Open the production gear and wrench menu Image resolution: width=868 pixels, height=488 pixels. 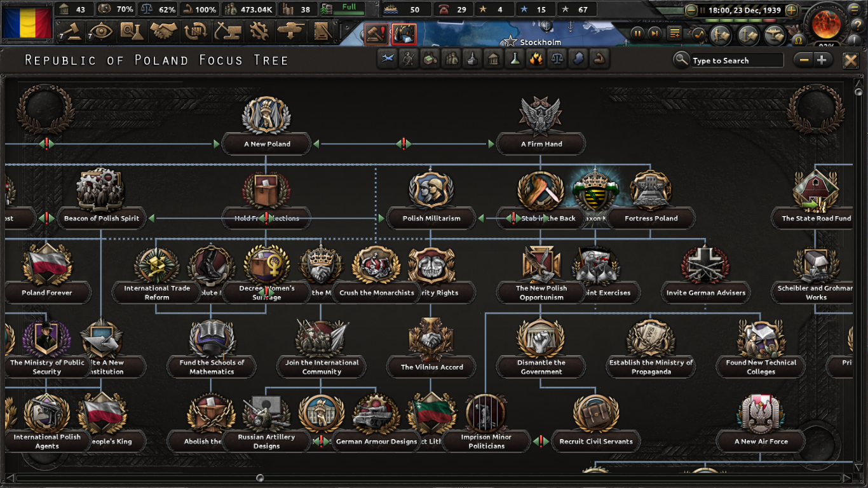[x=259, y=30]
